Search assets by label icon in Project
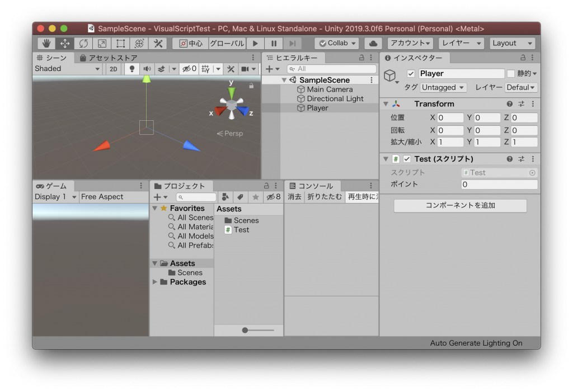The image size is (573, 392). coord(240,197)
